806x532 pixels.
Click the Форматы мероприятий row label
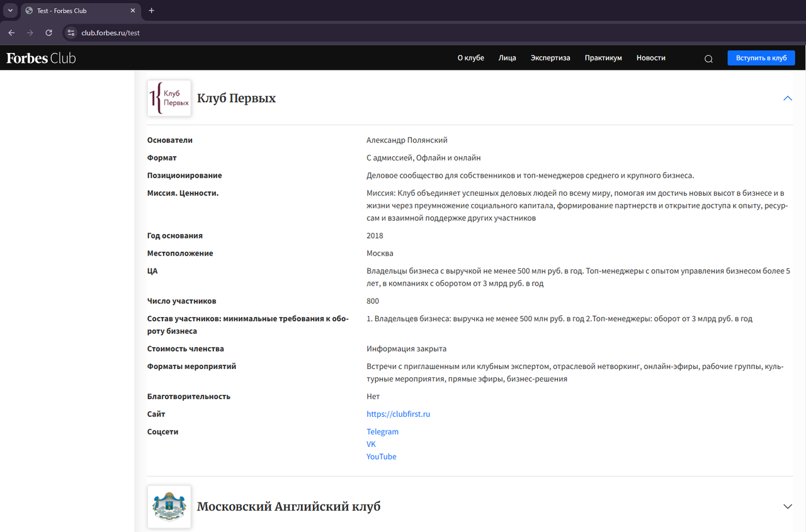point(191,366)
